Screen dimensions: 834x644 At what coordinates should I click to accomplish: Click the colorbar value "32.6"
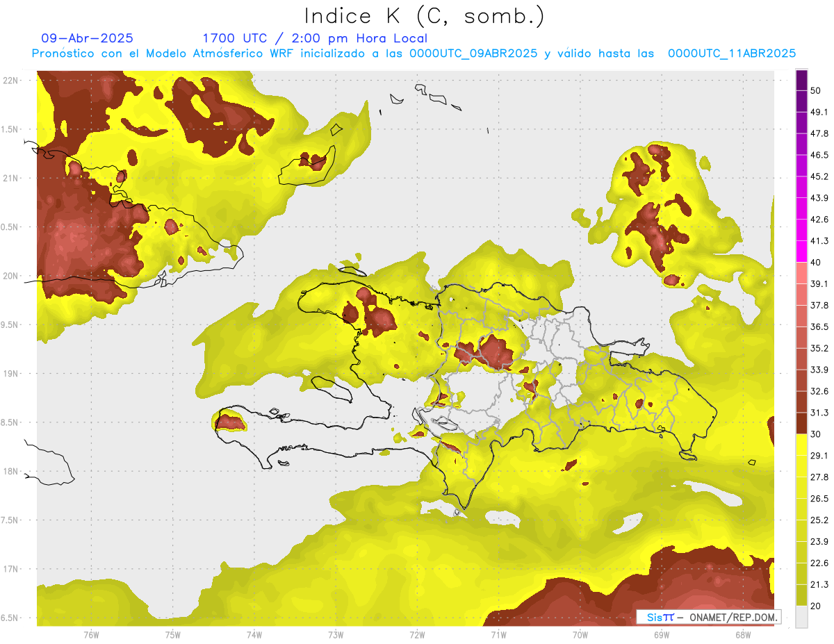click(819, 391)
